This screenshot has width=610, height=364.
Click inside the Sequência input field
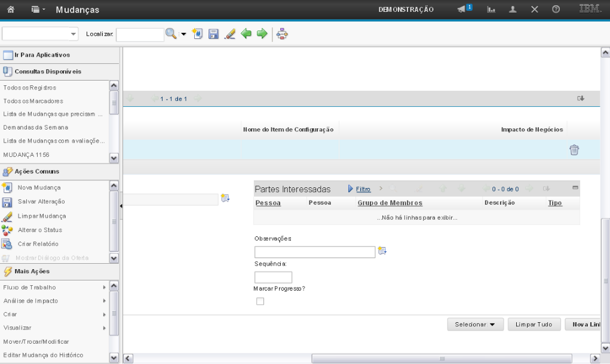[x=273, y=277]
